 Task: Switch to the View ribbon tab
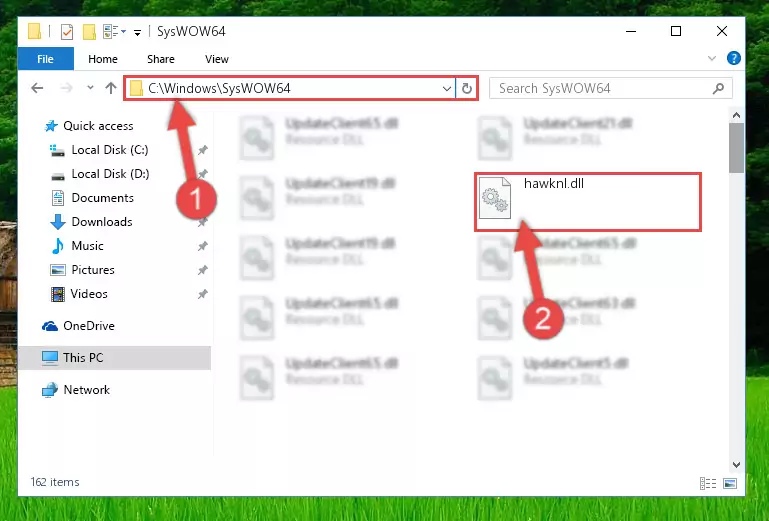(217, 59)
